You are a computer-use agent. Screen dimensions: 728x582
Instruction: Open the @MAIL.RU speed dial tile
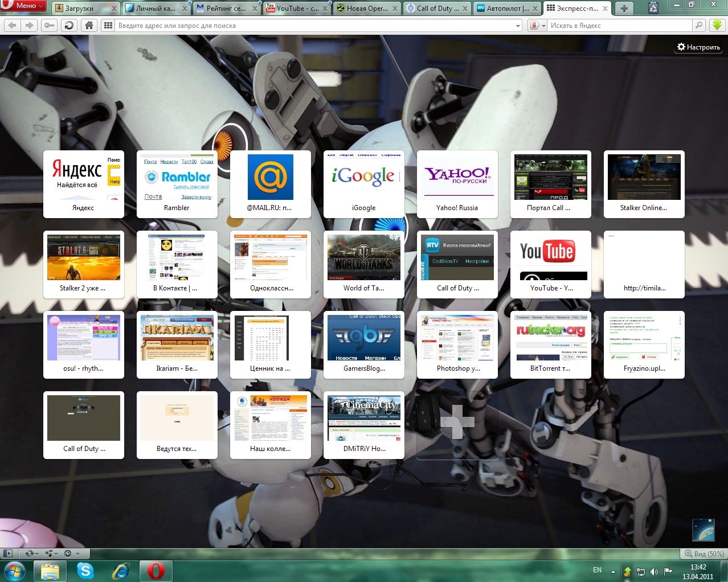point(271,184)
